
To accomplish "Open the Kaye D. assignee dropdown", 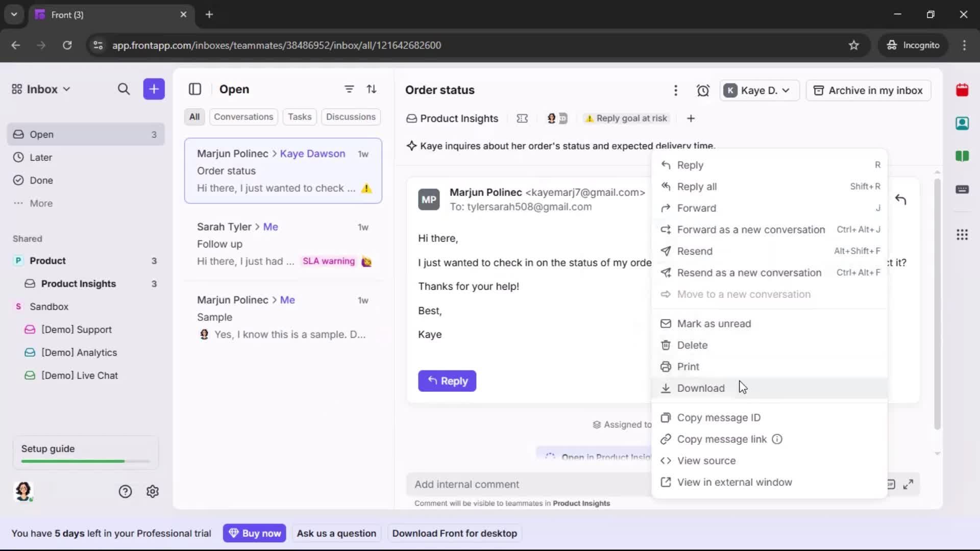I will point(759,90).
